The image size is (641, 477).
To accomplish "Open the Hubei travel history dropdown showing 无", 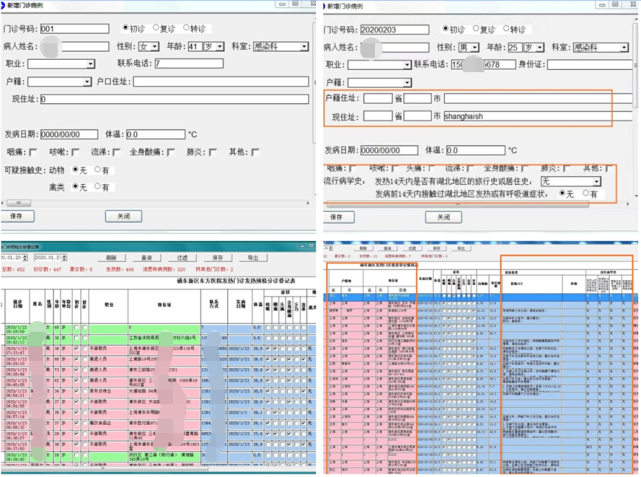I will tap(570, 181).
